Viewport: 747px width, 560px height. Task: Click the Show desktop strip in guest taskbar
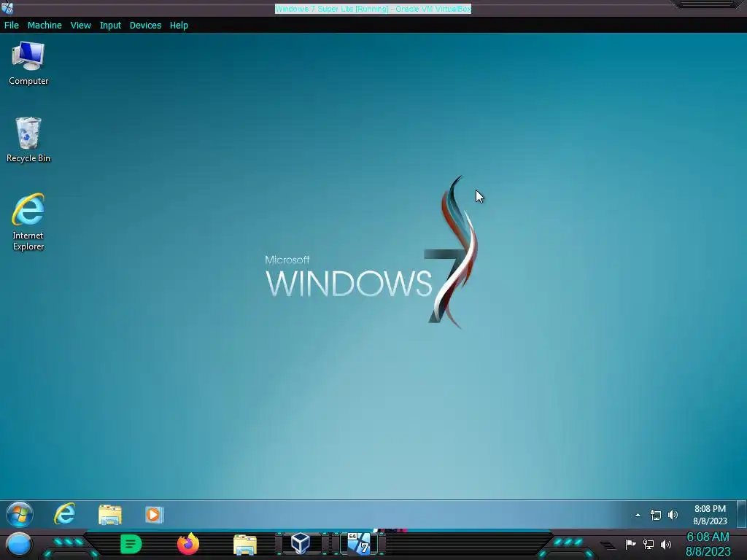pos(741,514)
